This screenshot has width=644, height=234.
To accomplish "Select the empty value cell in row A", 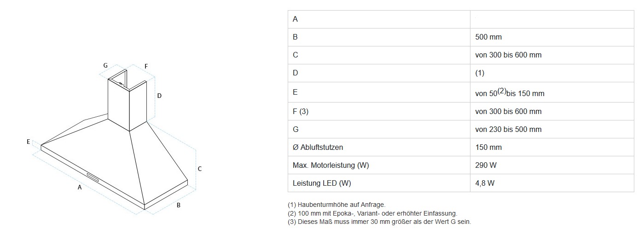I will click(x=551, y=19).
